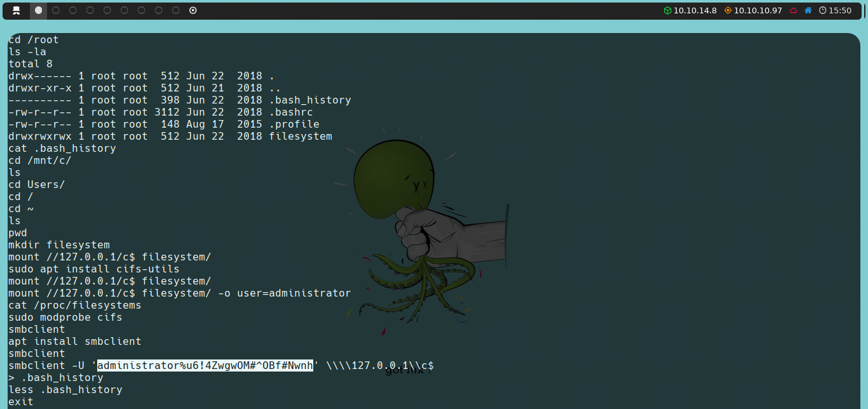
Task: Click the green cube network icon
Action: click(x=667, y=10)
